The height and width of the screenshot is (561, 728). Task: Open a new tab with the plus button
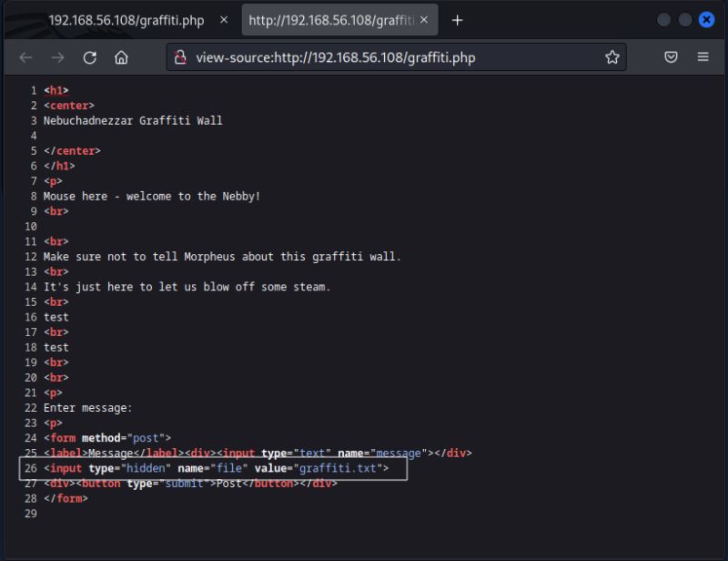point(457,19)
